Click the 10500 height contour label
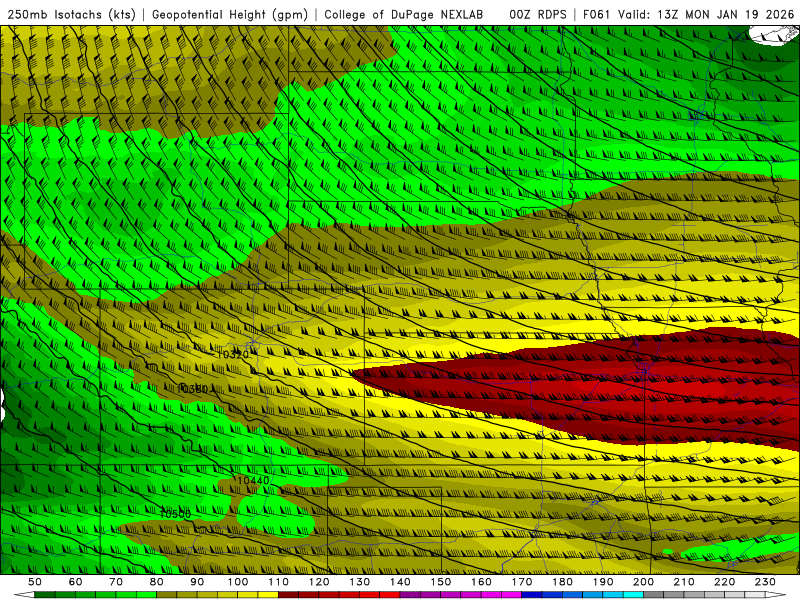 pos(174,514)
